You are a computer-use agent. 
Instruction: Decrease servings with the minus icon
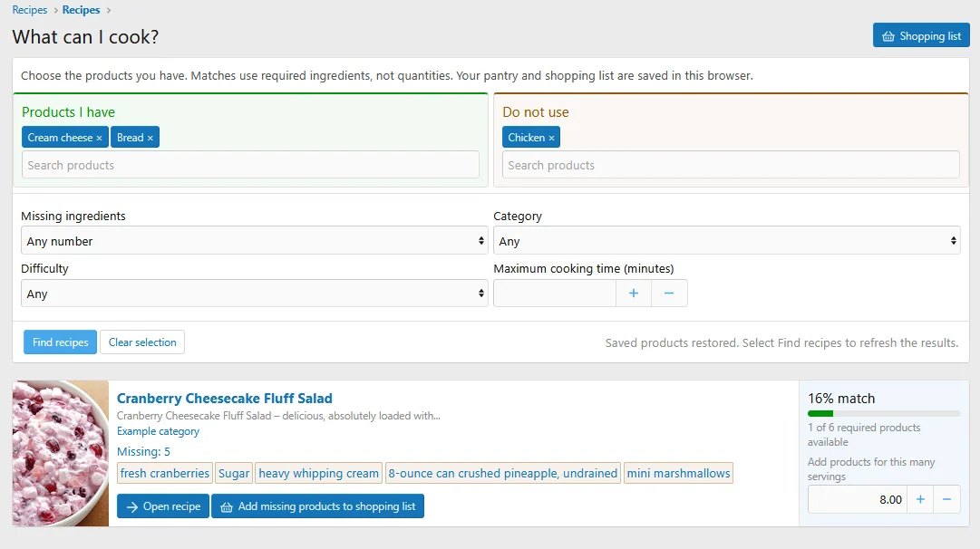point(946,500)
